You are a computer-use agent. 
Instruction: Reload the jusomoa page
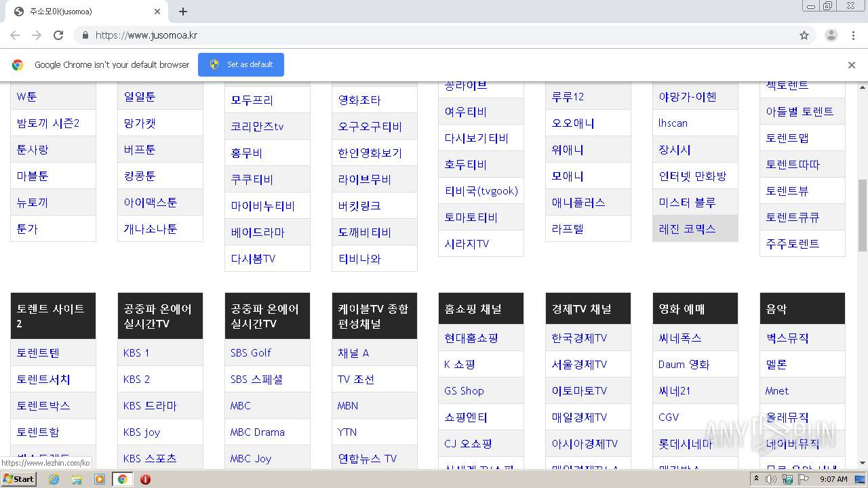58,35
